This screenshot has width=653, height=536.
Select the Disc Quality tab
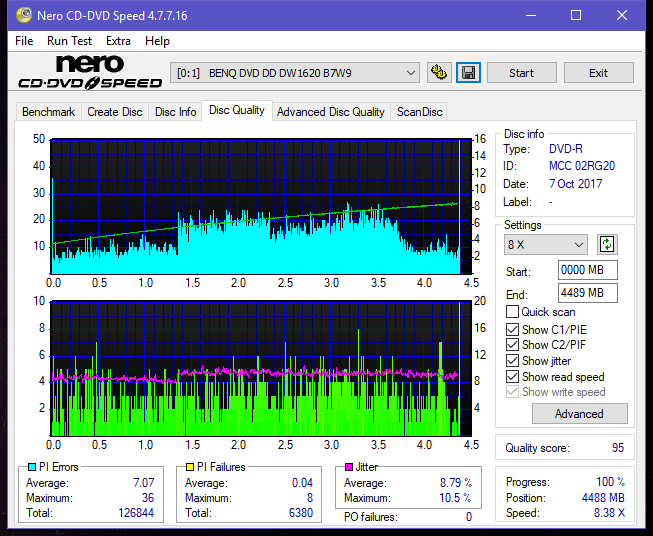click(237, 110)
